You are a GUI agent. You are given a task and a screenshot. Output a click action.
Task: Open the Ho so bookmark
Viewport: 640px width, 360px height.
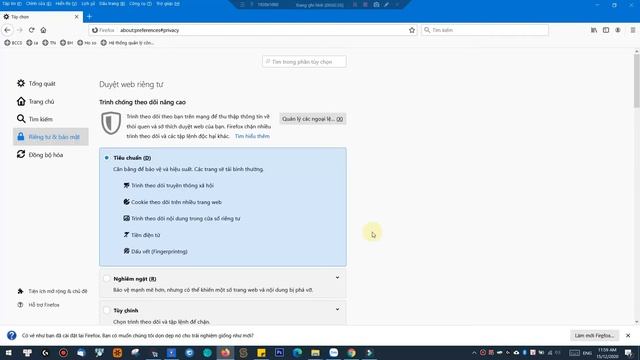pos(87,42)
